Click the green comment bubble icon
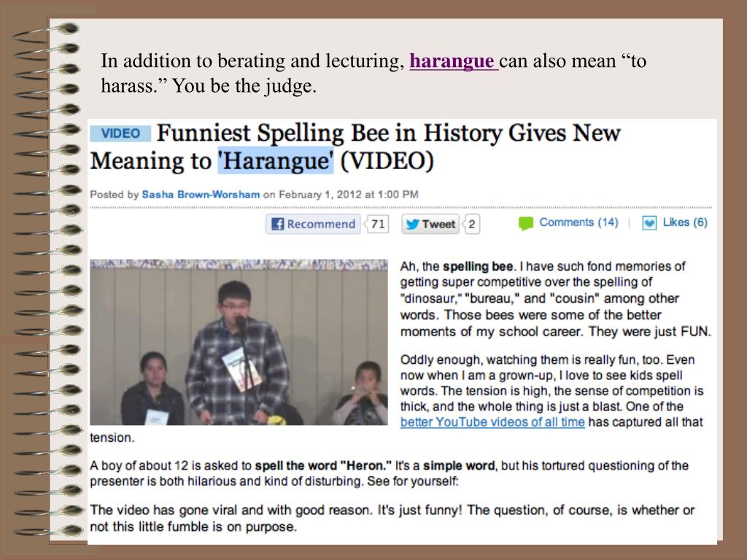The width and height of the screenshot is (747, 560). (526, 223)
